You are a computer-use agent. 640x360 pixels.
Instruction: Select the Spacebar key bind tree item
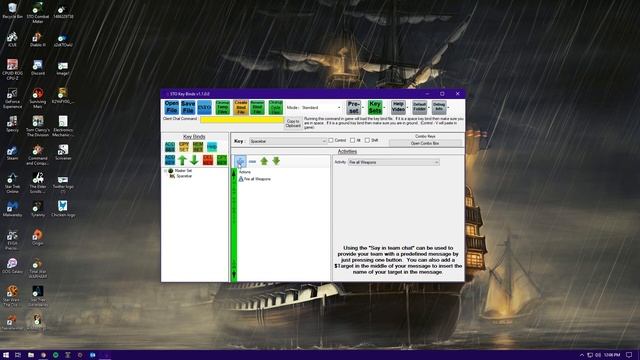pos(184,176)
